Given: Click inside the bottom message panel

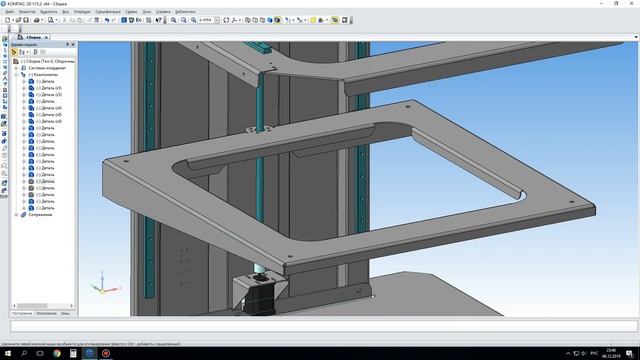Looking at the screenshot, I should 324,326.
